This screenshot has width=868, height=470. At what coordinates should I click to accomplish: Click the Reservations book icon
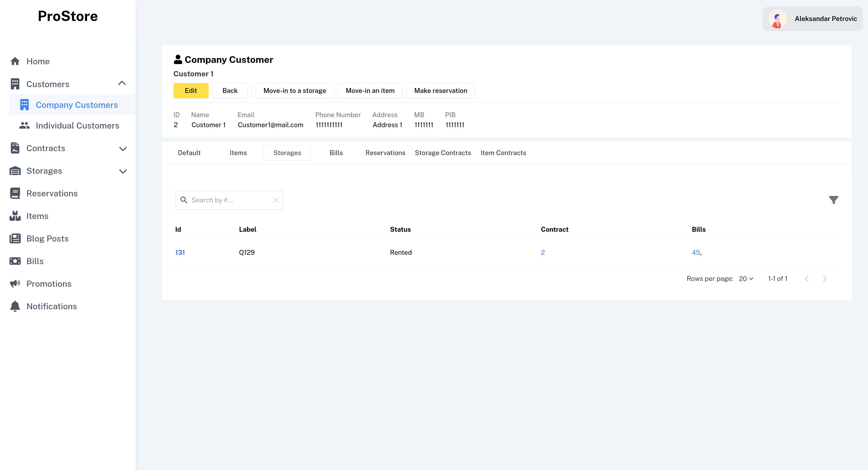[15, 193]
